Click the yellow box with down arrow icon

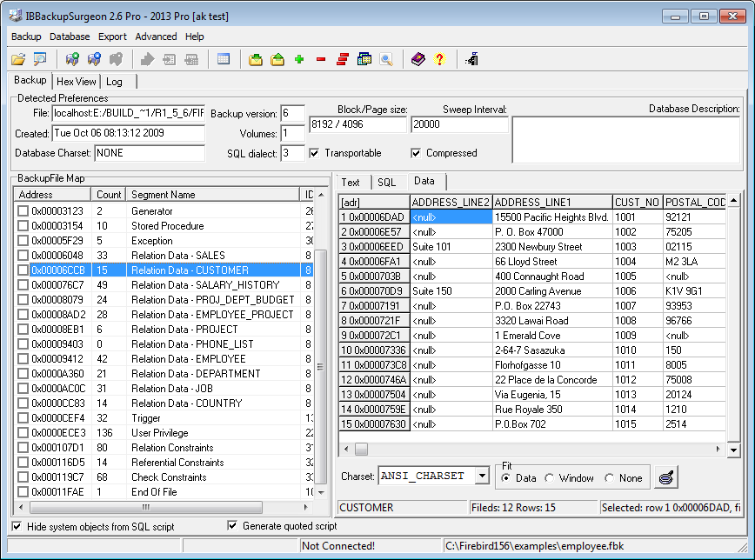256,60
